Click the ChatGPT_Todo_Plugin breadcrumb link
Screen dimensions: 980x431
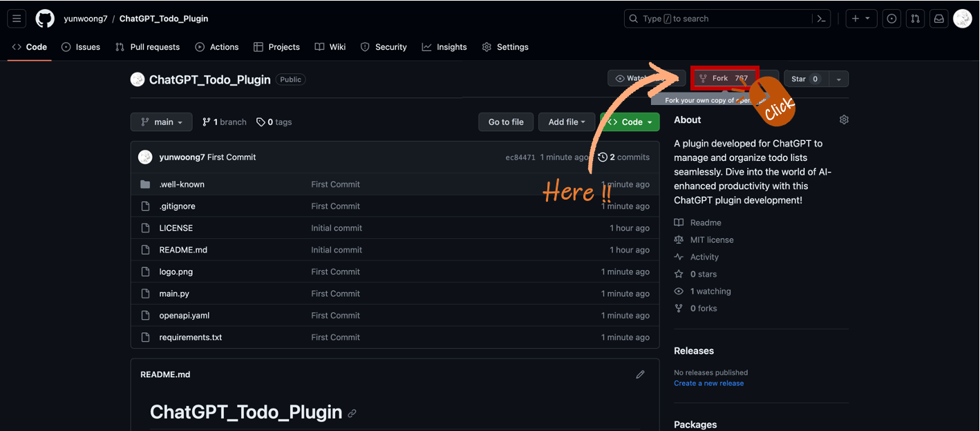[164, 19]
